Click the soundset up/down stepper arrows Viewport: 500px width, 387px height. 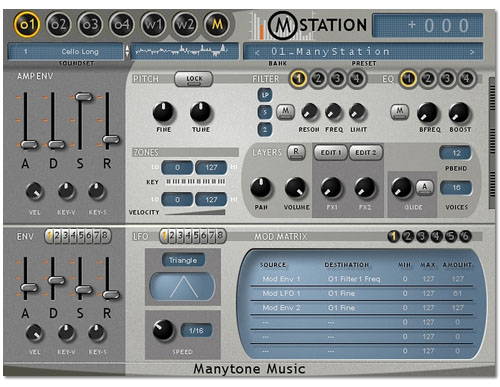click(x=127, y=51)
